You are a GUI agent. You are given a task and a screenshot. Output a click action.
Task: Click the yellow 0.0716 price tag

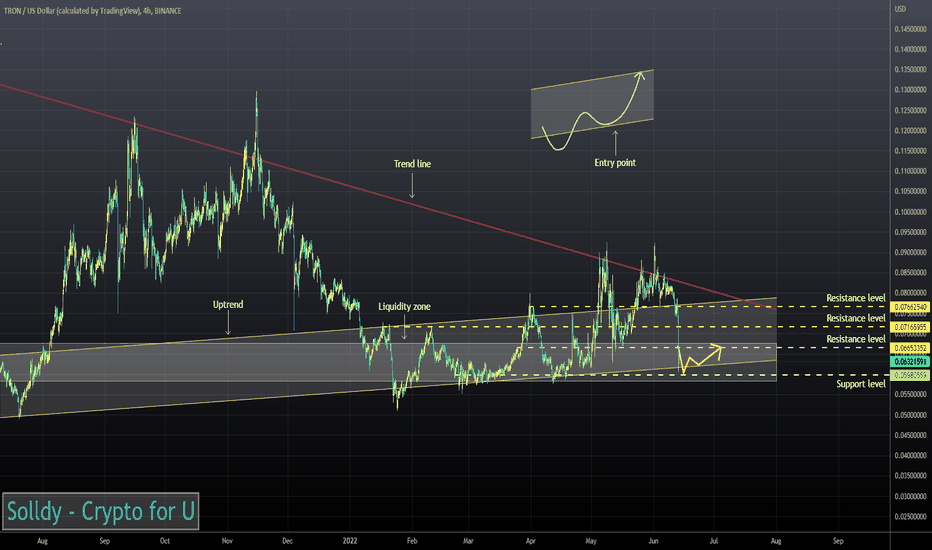[x=910, y=327]
